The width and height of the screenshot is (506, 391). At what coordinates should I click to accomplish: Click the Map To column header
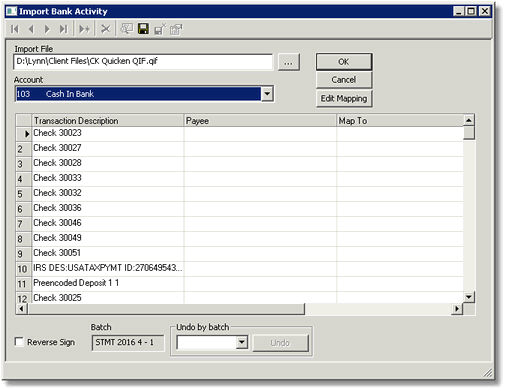400,121
